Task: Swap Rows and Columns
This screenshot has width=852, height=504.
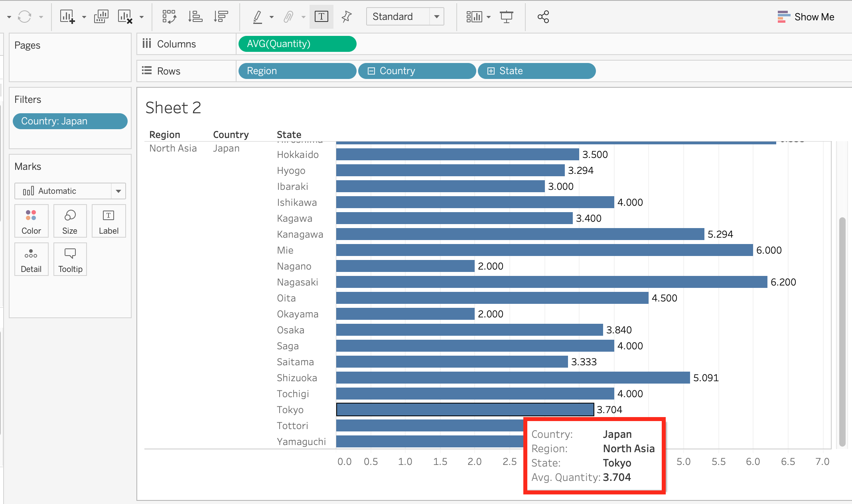Action: tap(169, 17)
